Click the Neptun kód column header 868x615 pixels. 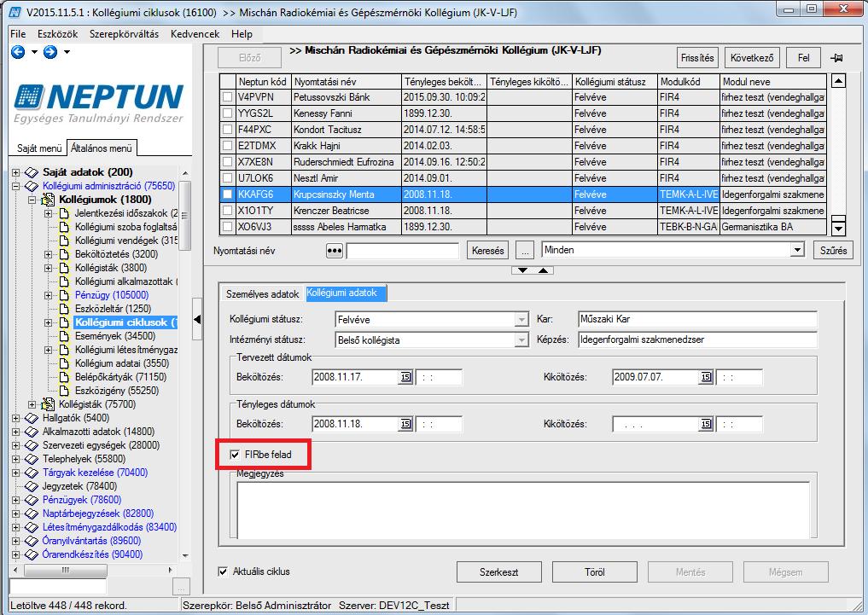264,82
